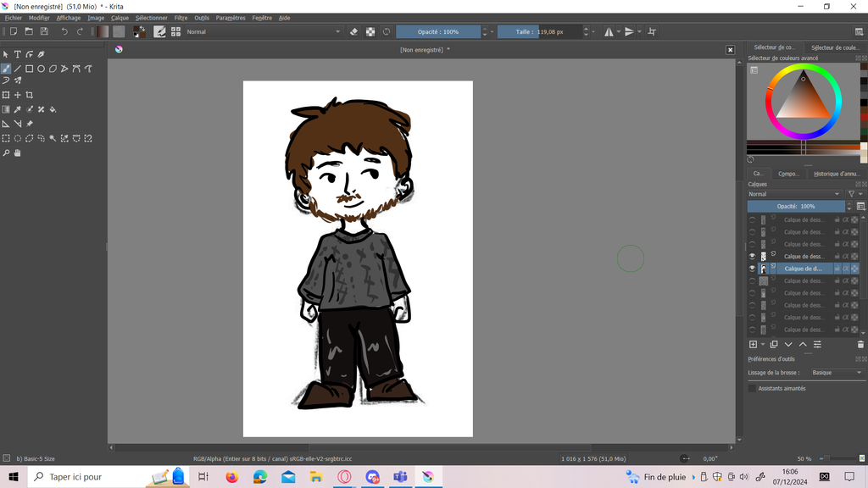
Task: Duplicate the layer using the copy icon
Action: coord(774,345)
